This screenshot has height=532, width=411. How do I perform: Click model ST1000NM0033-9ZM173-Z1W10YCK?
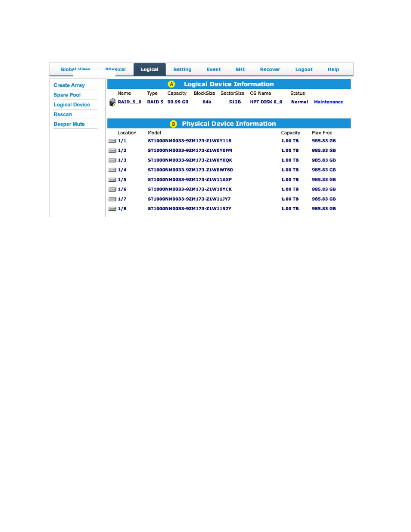pos(190,190)
